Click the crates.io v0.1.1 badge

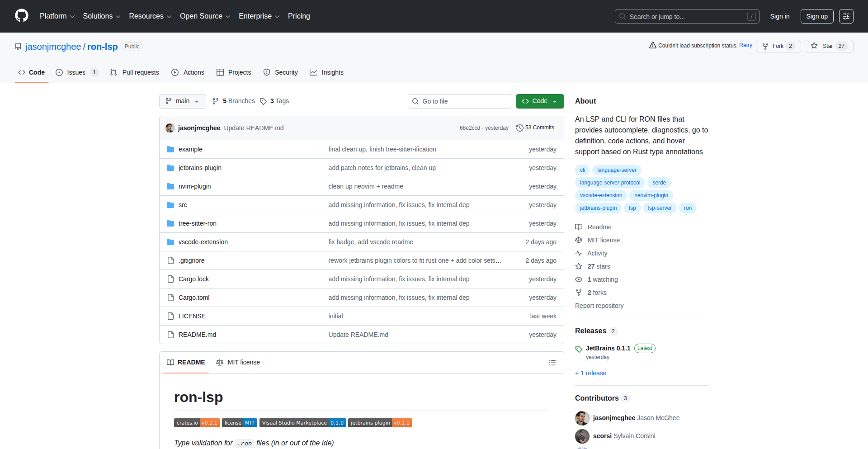[x=197, y=423]
